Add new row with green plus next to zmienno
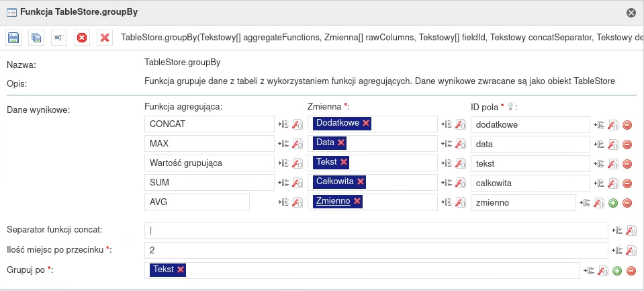Viewport: 644px width, 291px height. (613, 202)
